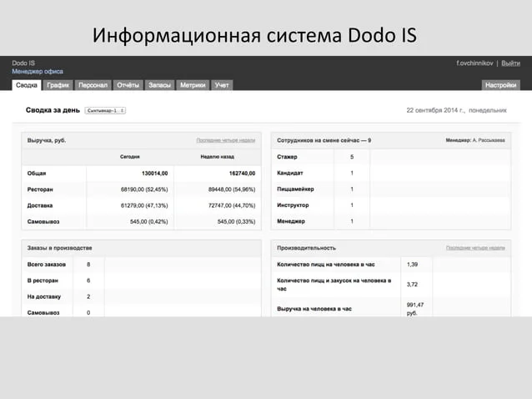
Task: Open the pizzeria selector dropdown Сыктывкар-1
Action: pos(105,110)
